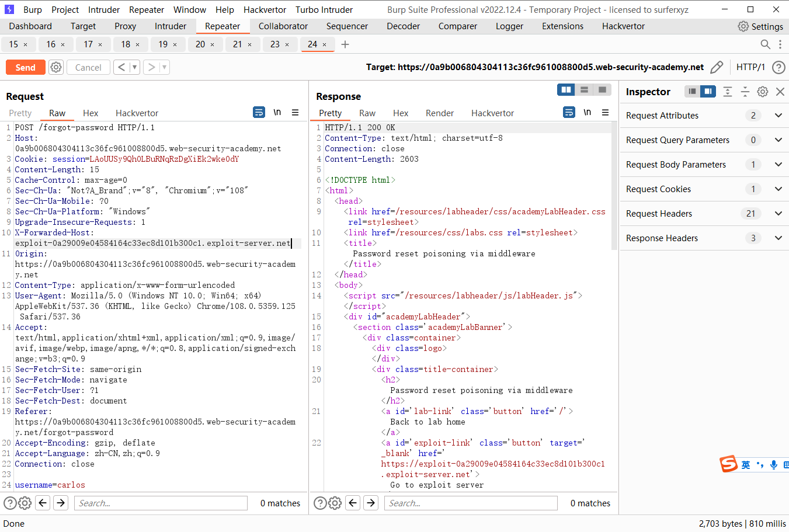Jump to previous request search match
Viewport: 789px width, 532px height.
pos(43,503)
